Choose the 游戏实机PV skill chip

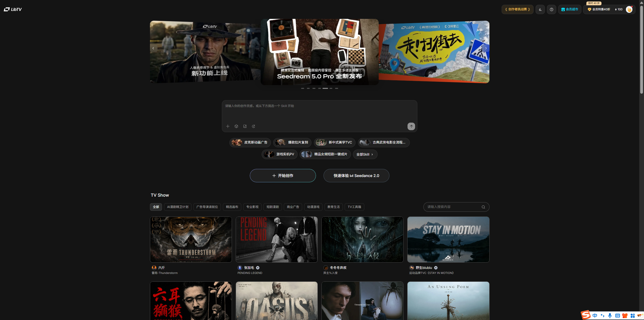pos(279,154)
